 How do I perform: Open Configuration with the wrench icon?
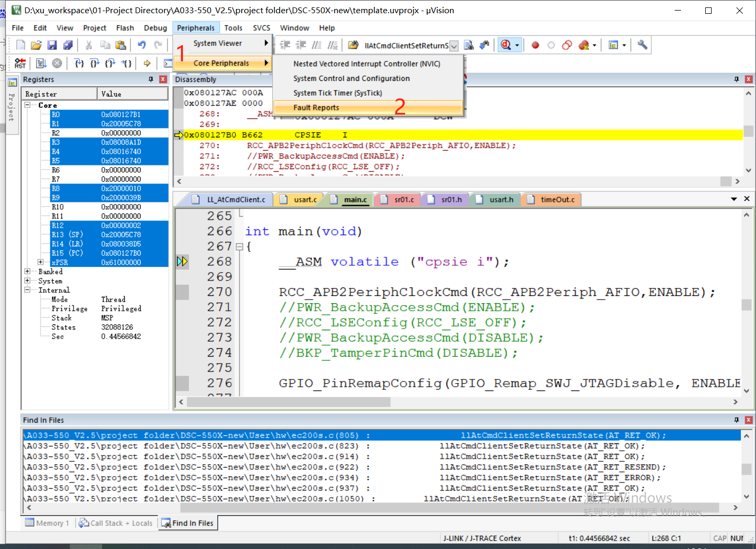point(642,45)
